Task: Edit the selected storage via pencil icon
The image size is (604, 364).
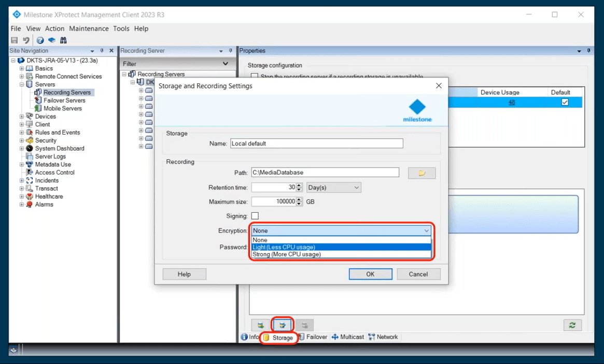Action: [282, 325]
